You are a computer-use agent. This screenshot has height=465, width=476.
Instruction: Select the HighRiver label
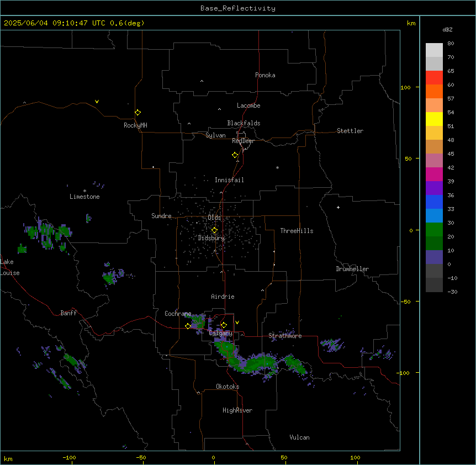click(x=237, y=410)
